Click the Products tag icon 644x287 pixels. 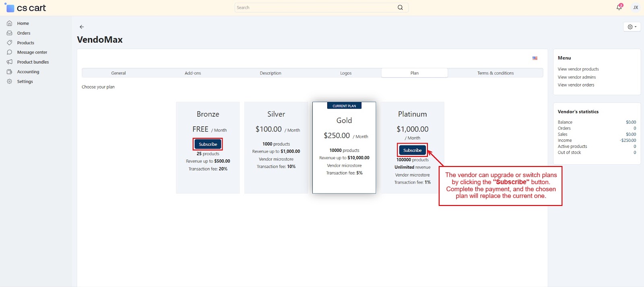click(x=9, y=43)
